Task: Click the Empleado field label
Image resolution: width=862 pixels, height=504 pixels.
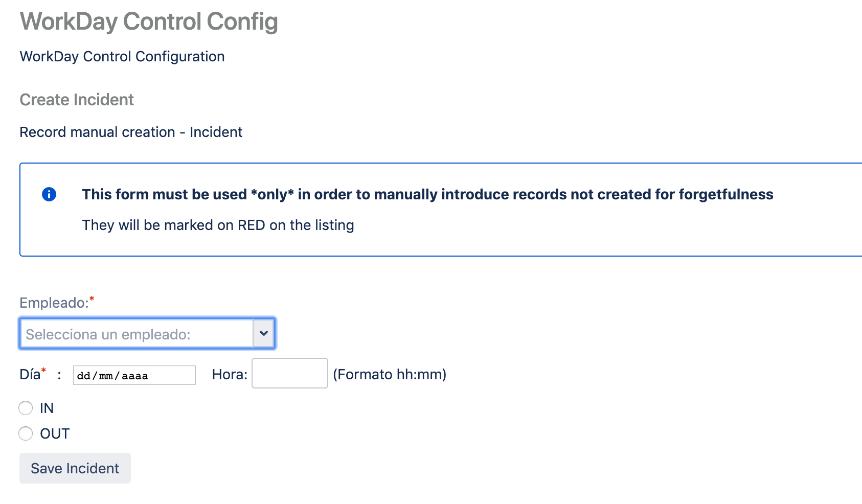Action: click(54, 303)
